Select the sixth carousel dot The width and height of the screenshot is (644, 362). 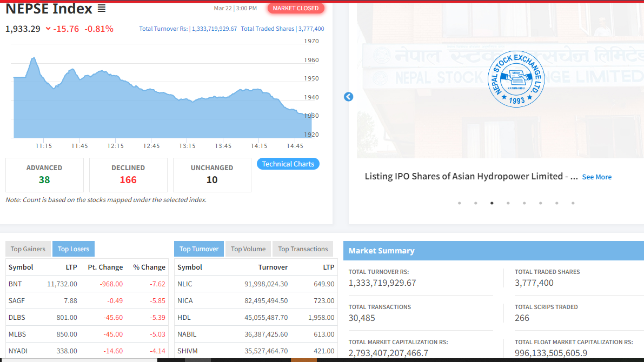541,203
